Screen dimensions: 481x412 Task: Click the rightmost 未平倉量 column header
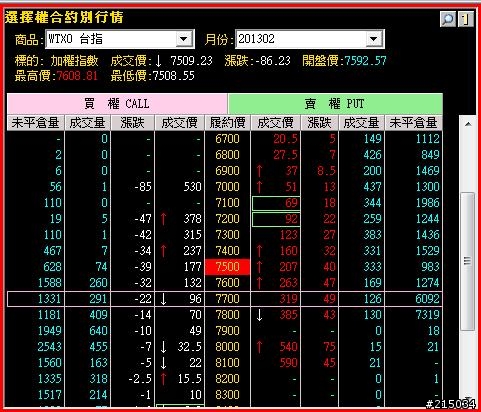(414, 123)
